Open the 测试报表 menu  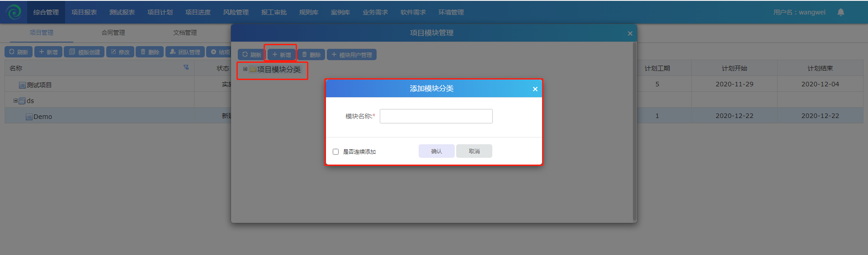point(122,12)
